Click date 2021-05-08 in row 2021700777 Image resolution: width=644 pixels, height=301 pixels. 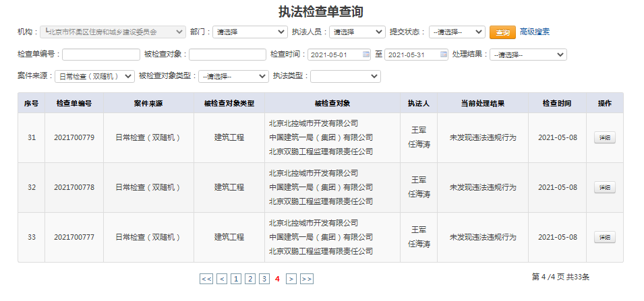tap(557, 237)
